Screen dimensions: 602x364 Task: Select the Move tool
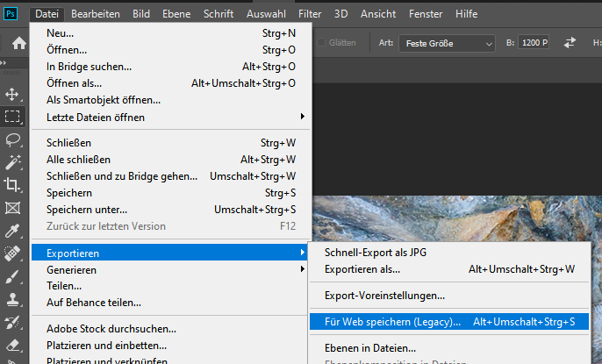12,94
